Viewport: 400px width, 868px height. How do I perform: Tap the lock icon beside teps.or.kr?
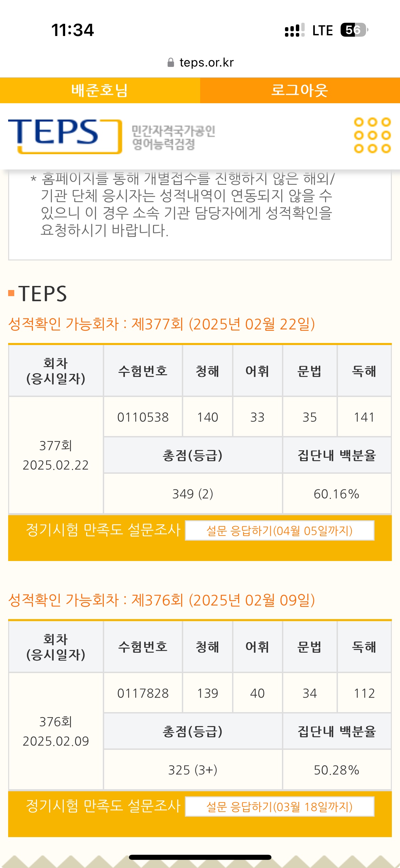(x=171, y=62)
